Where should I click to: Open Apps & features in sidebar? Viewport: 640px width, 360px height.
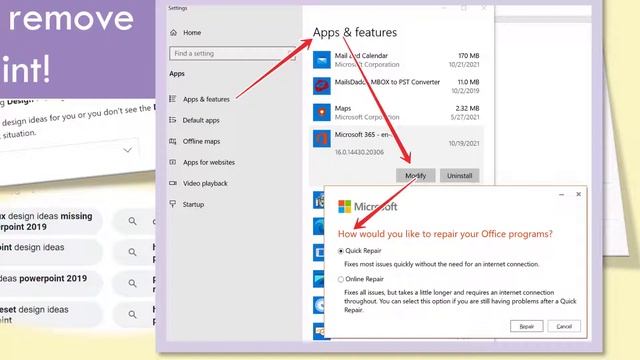point(206,99)
